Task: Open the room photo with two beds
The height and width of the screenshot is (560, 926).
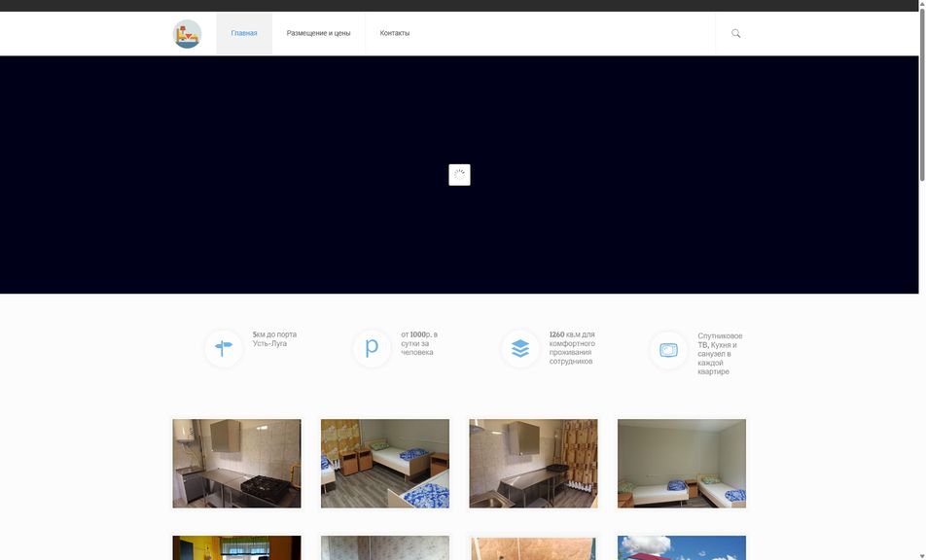Action: point(682,463)
